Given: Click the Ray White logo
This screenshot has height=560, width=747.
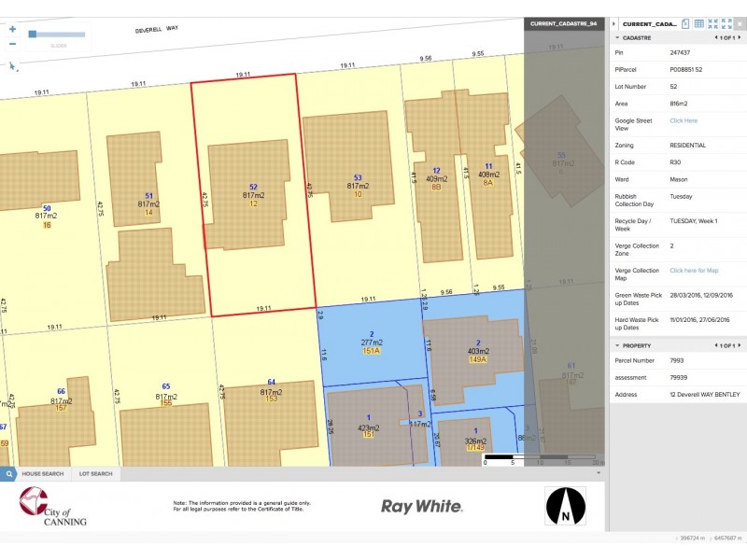Looking at the screenshot, I should click(x=422, y=506).
